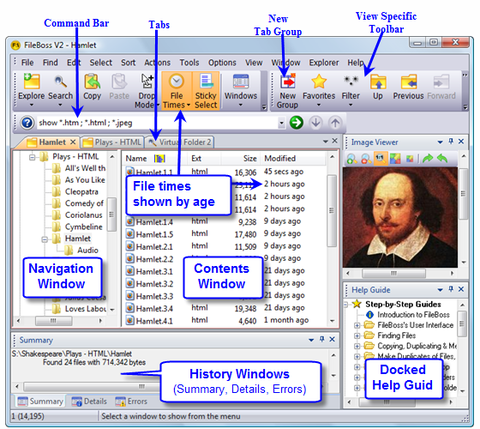
Task: Click the command bar help question icon
Action: 27,123
